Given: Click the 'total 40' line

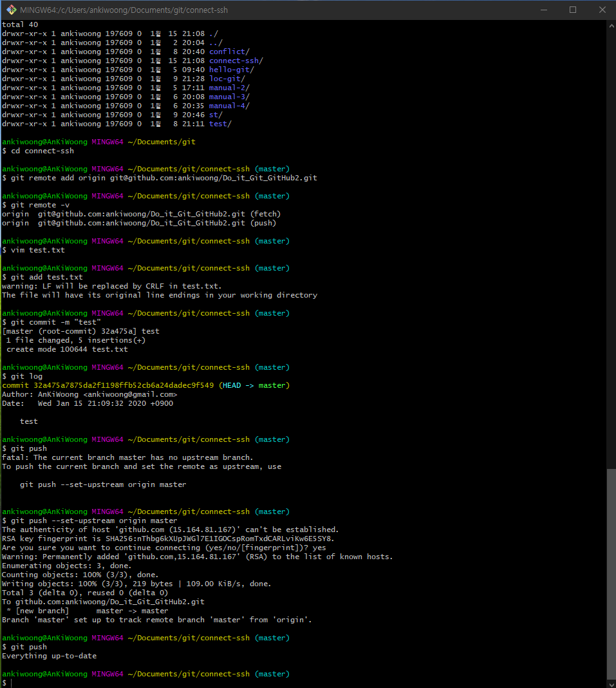Looking at the screenshot, I should pos(20,24).
